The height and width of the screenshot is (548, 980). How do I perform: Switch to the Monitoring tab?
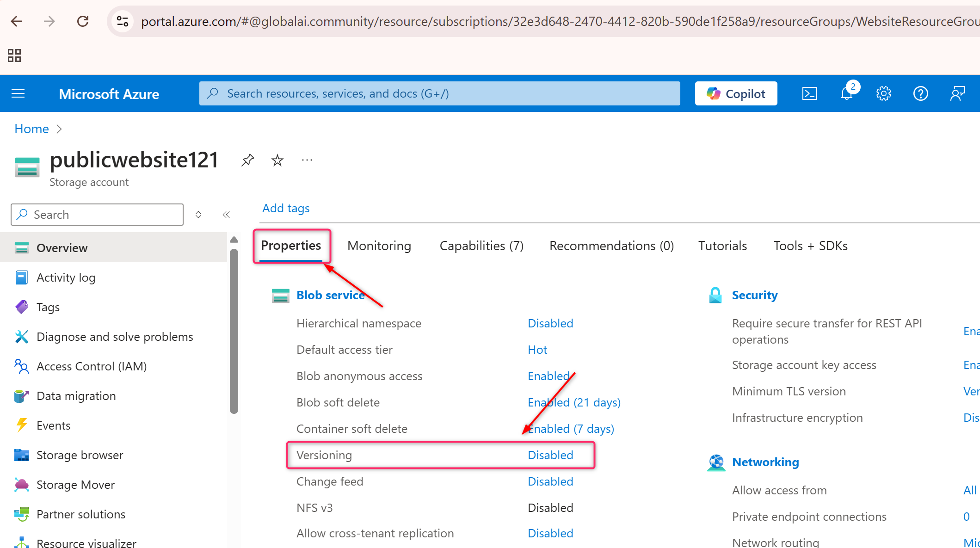(x=379, y=246)
